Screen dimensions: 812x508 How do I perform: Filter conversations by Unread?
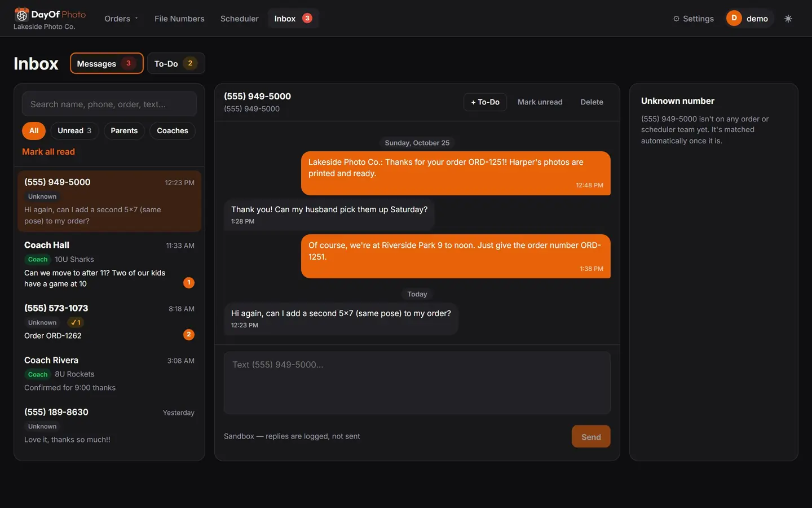(74, 130)
